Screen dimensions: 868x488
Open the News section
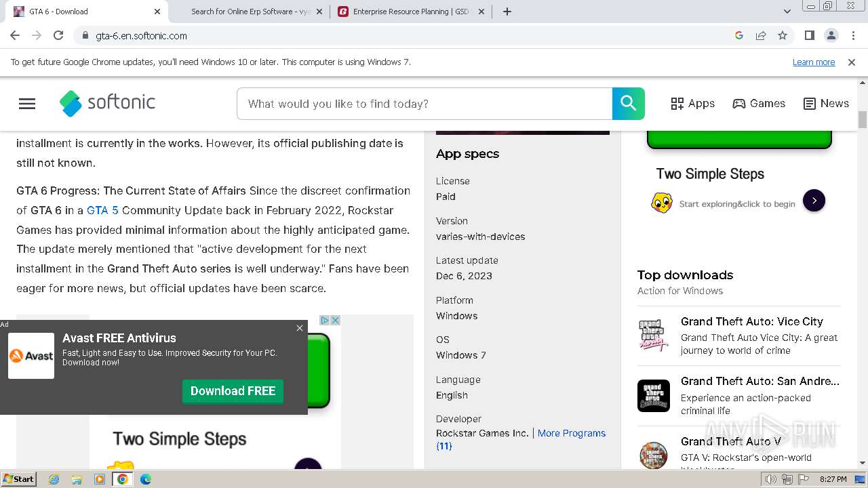click(826, 104)
